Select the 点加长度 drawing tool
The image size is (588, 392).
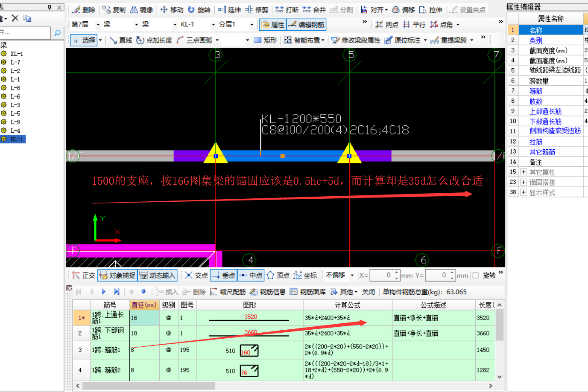(x=154, y=40)
